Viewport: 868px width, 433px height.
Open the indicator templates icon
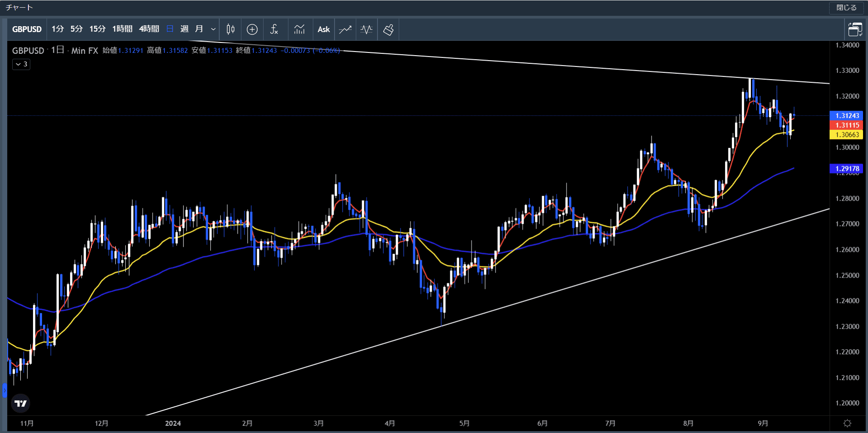(299, 29)
